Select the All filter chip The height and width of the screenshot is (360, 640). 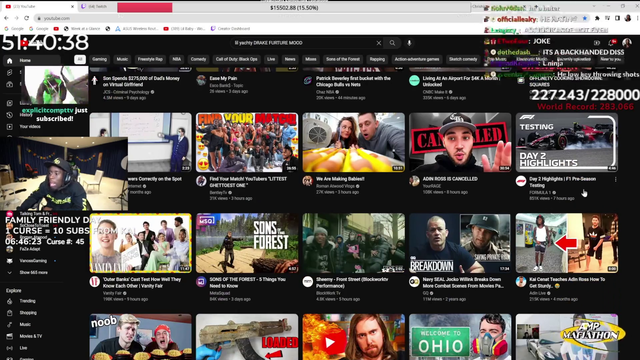coord(80,59)
